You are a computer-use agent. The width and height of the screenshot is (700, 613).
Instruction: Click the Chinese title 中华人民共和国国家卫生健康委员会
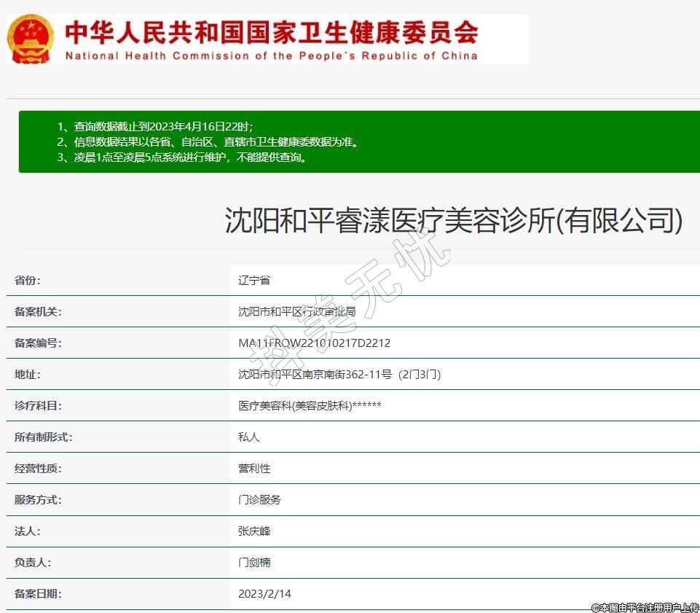click(x=271, y=32)
